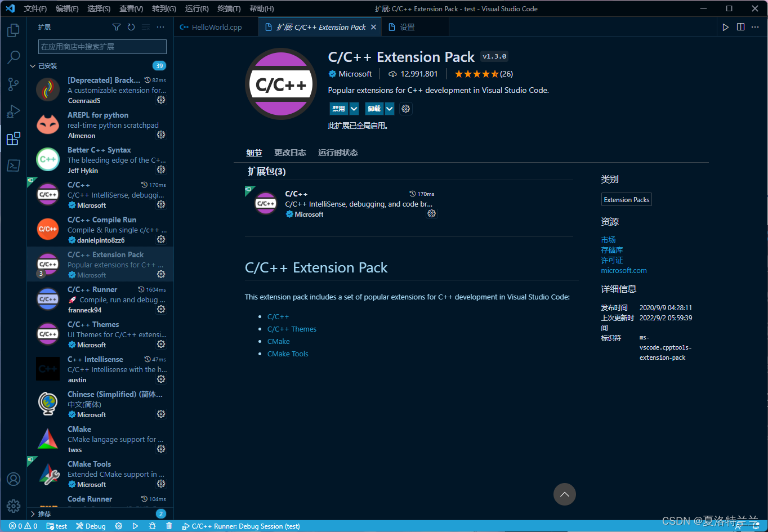This screenshot has height=532, width=768.
Task: Click the run play icon in the editor toolbar
Action: [x=726, y=27]
